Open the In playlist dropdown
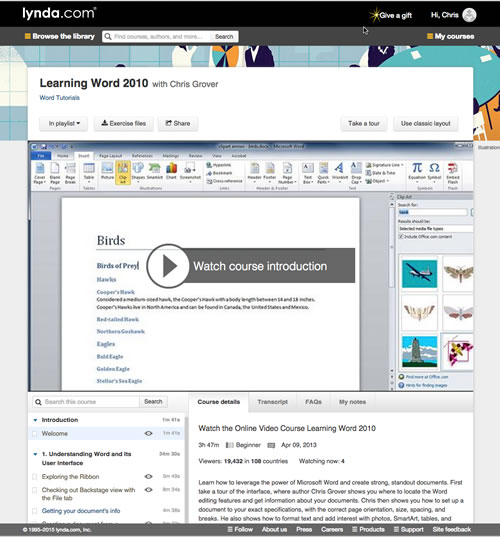The image size is (500, 537). tap(64, 123)
